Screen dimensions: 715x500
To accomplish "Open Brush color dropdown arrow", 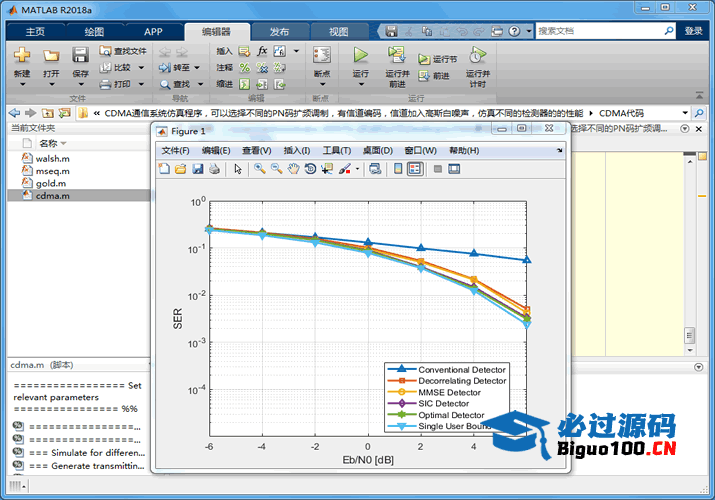I will click(x=358, y=169).
